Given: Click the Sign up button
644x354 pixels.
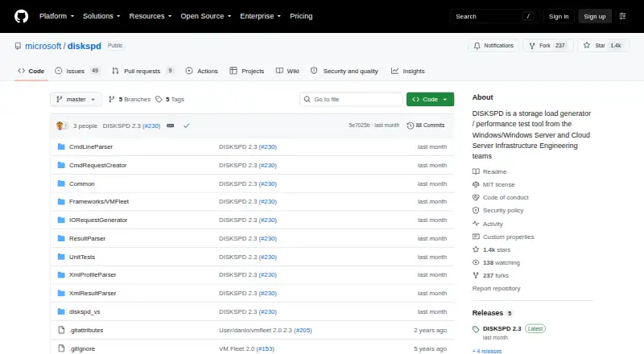Looking at the screenshot, I should [x=595, y=16].
